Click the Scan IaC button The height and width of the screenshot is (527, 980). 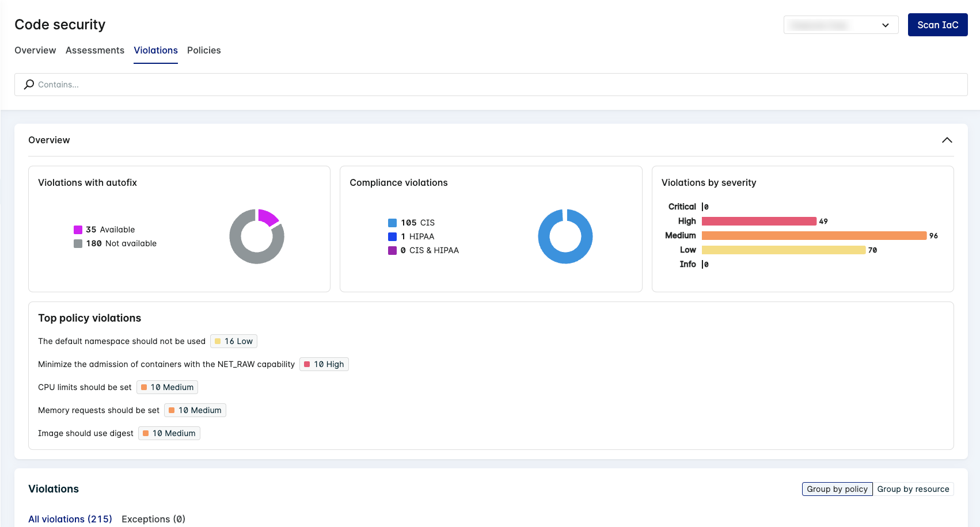(937, 25)
